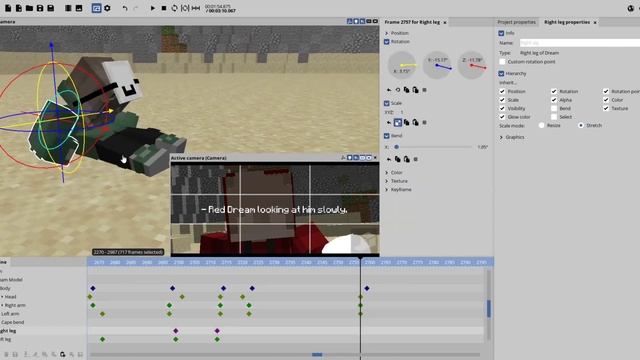This screenshot has width=640, height=360.
Task: Enable Custom rotation point checkbox
Action: coord(502,62)
